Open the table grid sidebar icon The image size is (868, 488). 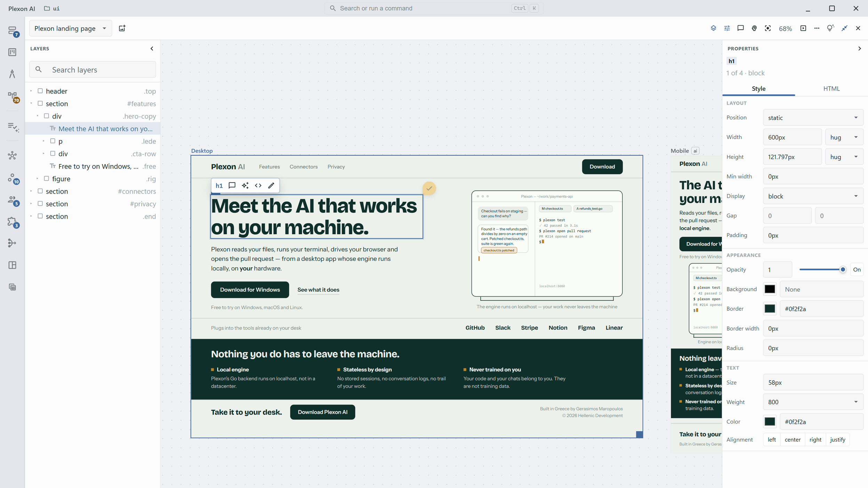13,287
